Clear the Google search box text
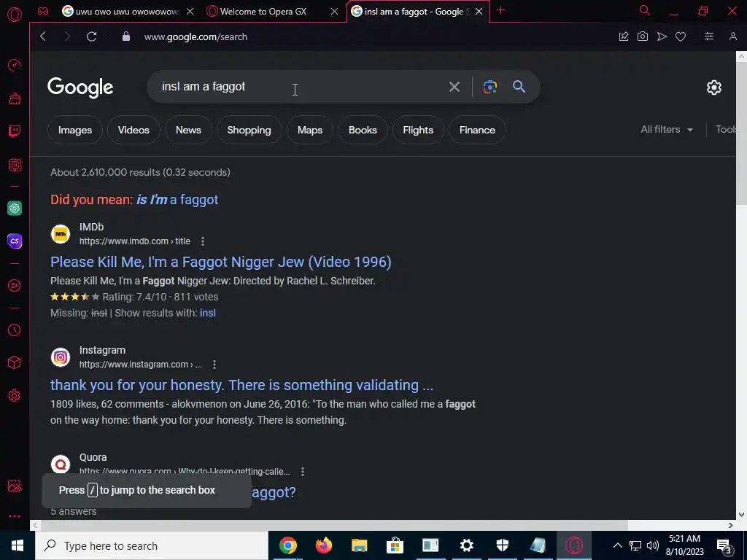This screenshot has height=560, width=747. pyautogui.click(x=454, y=87)
